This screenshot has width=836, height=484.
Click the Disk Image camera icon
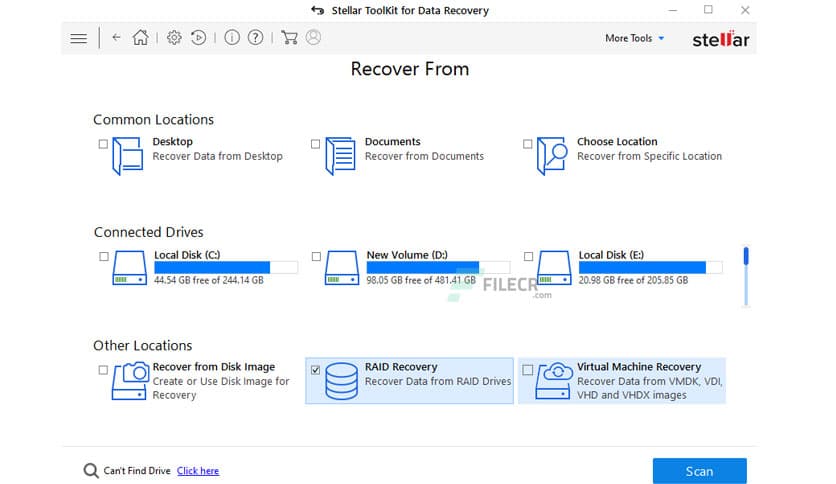coord(130,381)
